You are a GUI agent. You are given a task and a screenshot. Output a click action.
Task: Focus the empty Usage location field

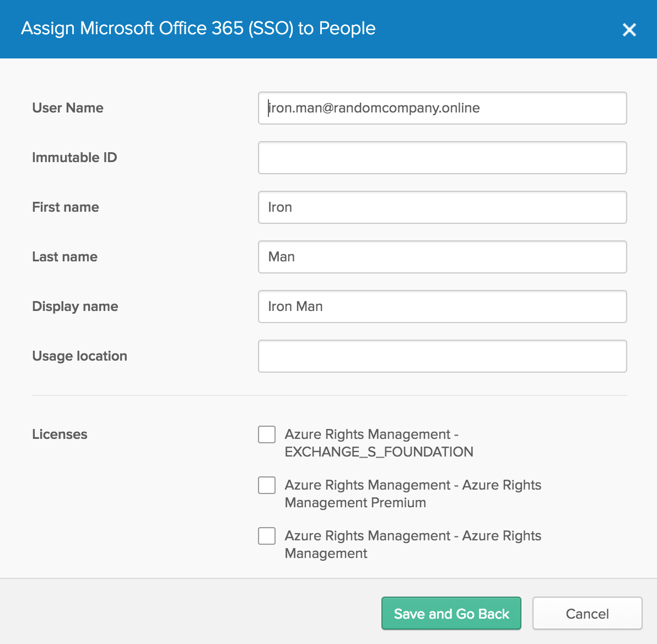(x=443, y=356)
